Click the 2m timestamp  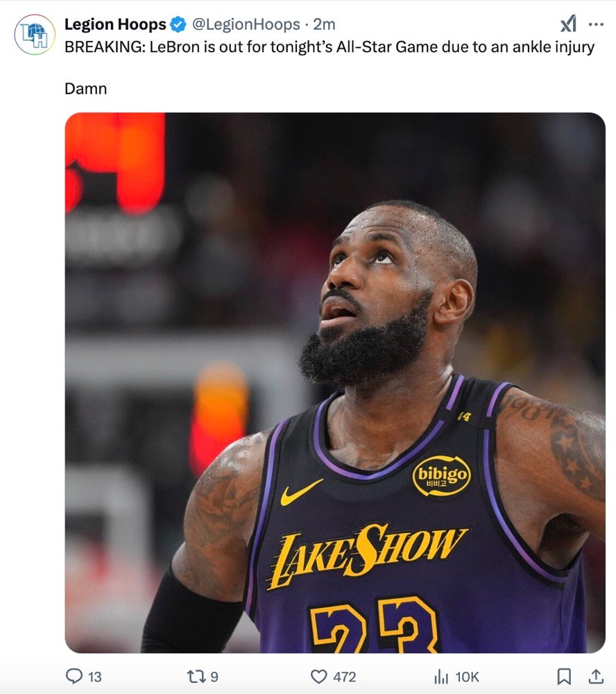[324, 25]
